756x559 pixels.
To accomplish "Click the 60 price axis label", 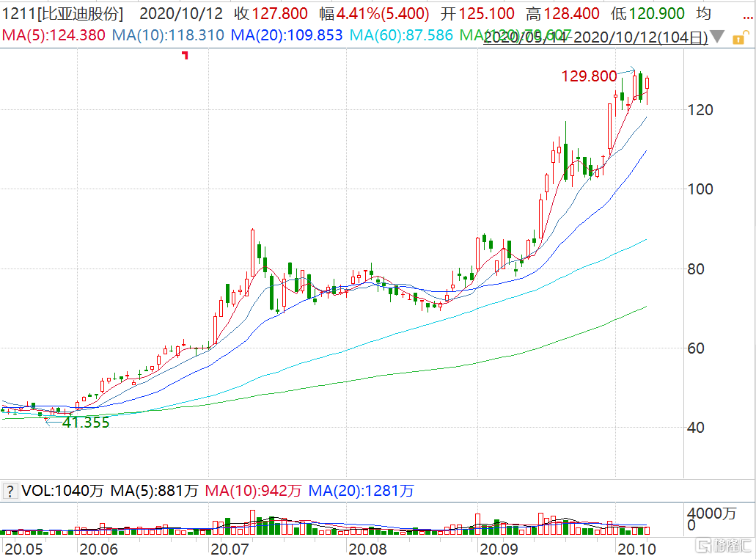I will click(696, 348).
